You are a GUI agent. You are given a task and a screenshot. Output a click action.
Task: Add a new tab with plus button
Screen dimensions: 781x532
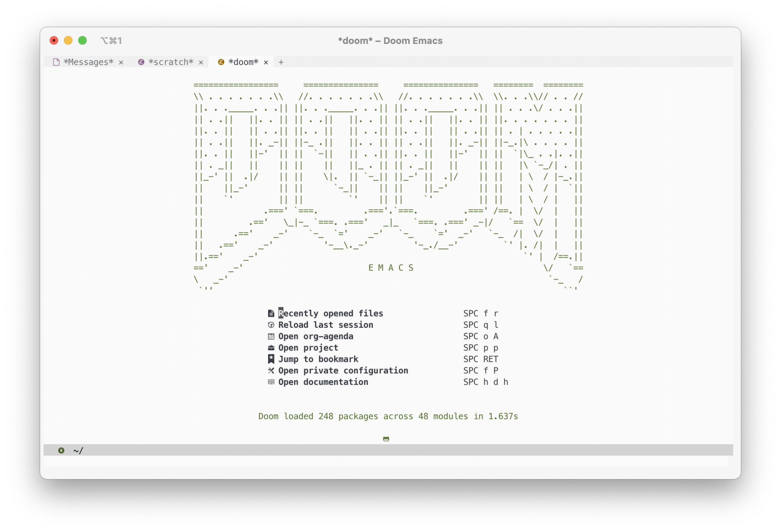coord(281,62)
